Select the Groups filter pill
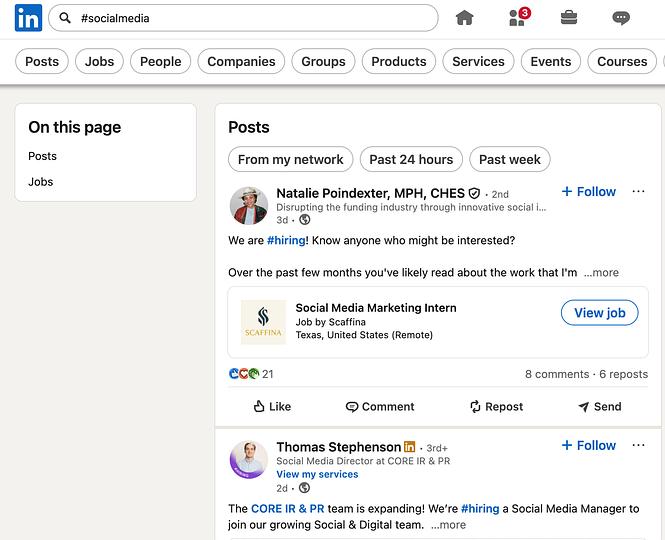665x540 pixels. pos(323,62)
